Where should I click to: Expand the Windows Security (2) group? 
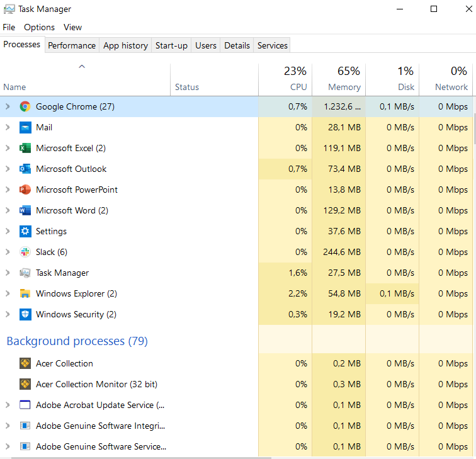pos(8,315)
